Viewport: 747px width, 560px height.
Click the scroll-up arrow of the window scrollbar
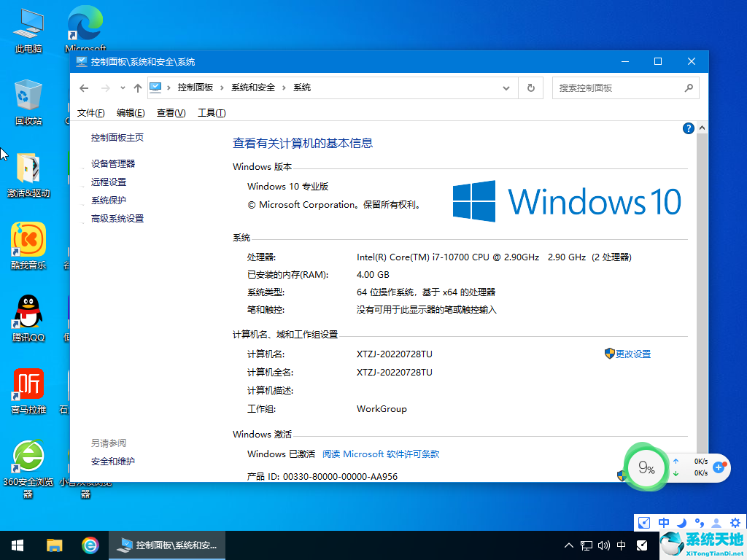[x=702, y=128]
